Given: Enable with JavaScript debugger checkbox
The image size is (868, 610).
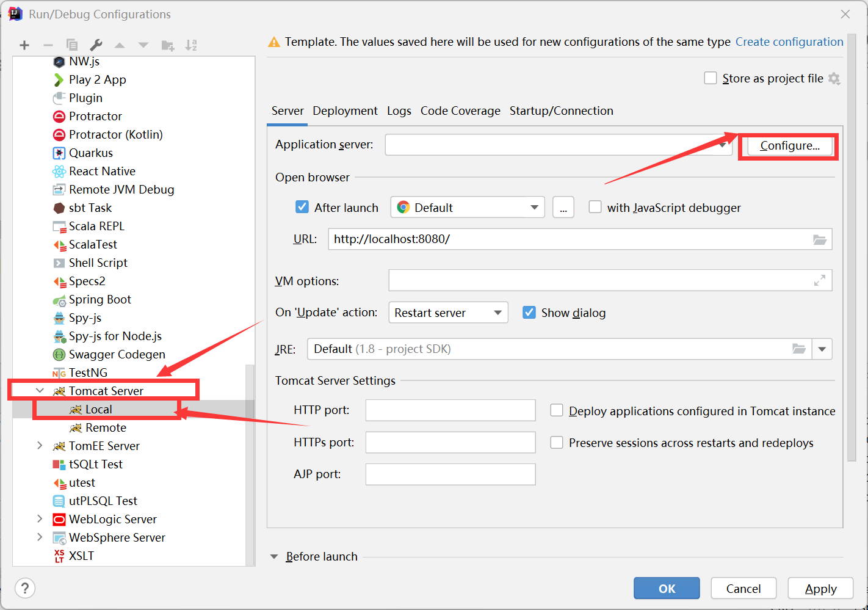Looking at the screenshot, I should coord(595,207).
